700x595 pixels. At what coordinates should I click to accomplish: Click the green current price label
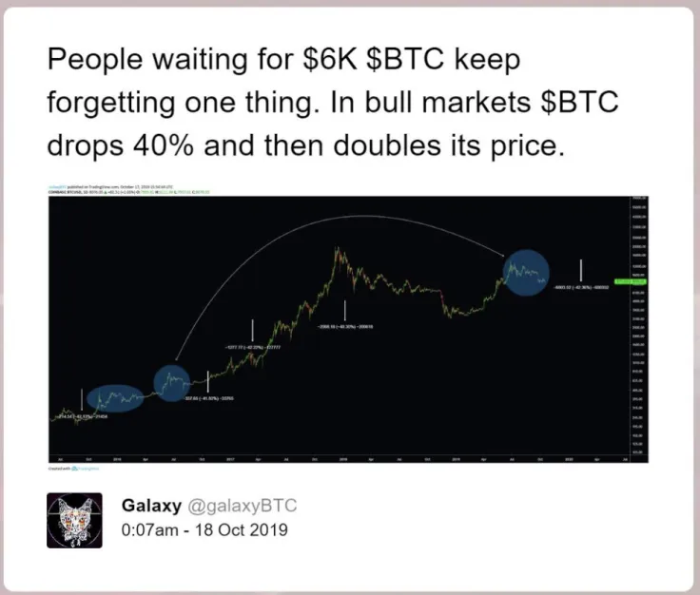(631, 281)
